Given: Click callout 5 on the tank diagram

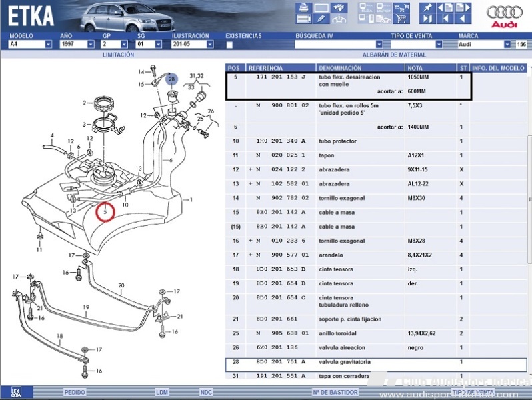Looking at the screenshot, I should 105,212.
